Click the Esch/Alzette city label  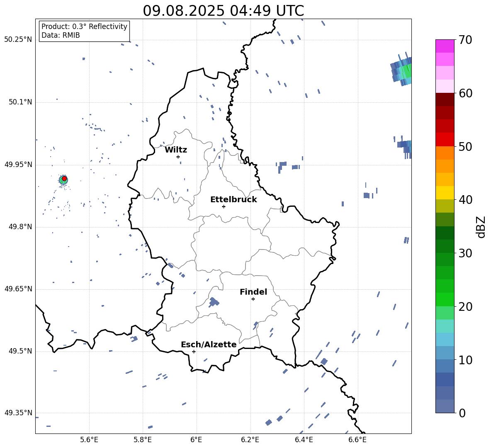tap(209, 345)
